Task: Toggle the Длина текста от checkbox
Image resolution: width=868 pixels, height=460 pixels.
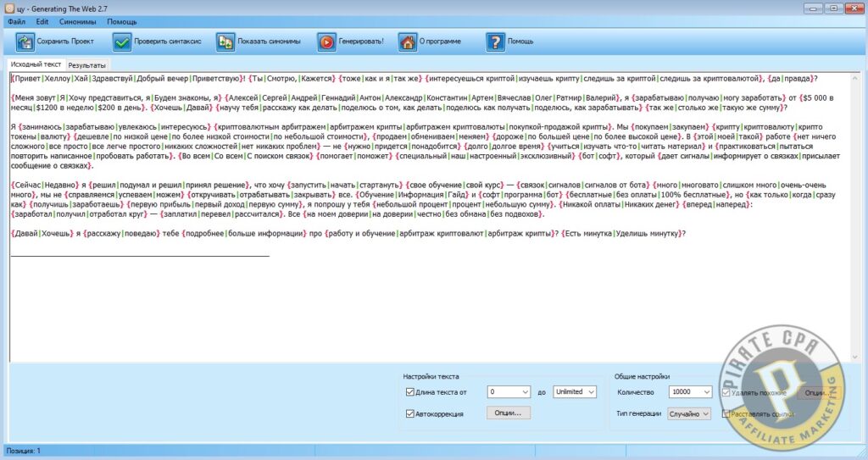Action: (409, 392)
